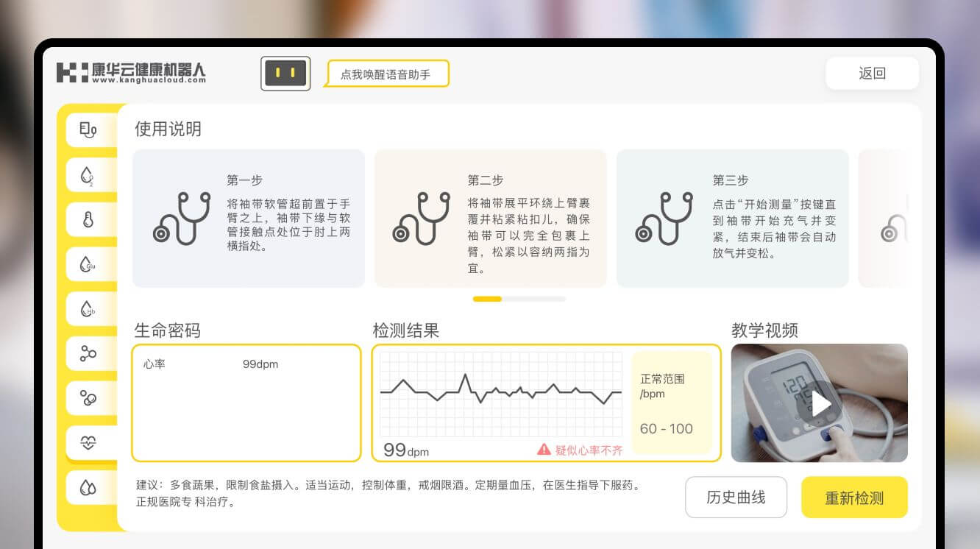Viewport: 980px width, 549px height.
Task: Open the Hb hemoglobin drop icon
Action: [x=88, y=309]
